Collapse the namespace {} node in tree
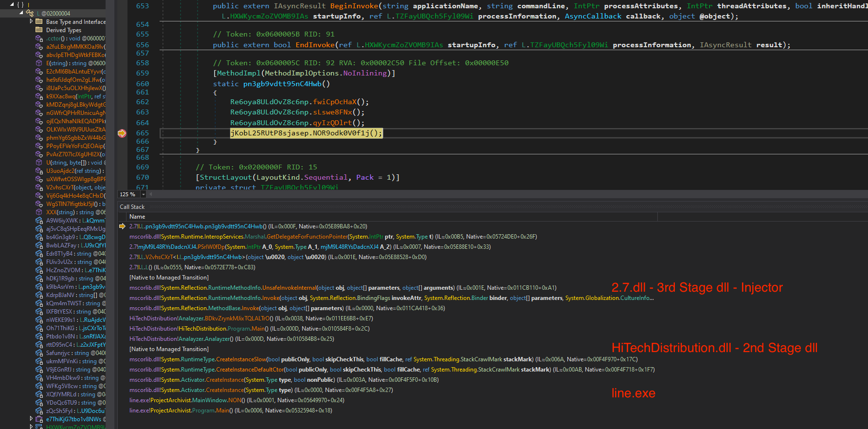This screenshot has width=868, height=429. click(13, 5)
